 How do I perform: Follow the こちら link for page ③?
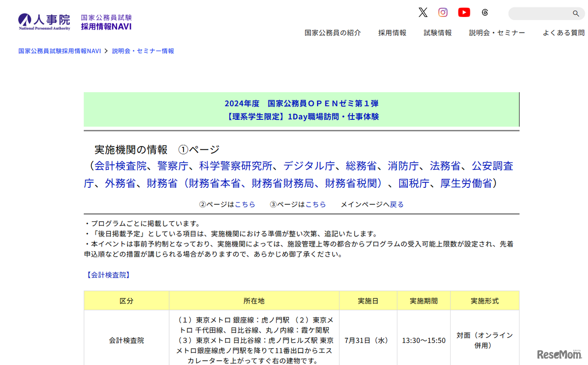pyautogui.click(x=316, y=204)
